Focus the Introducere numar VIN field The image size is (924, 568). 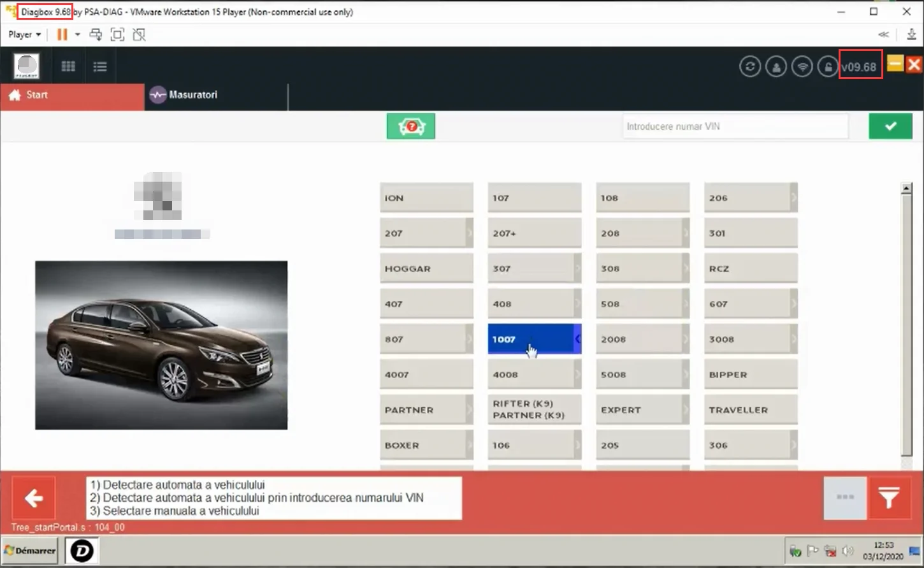(x=735, y=126)
